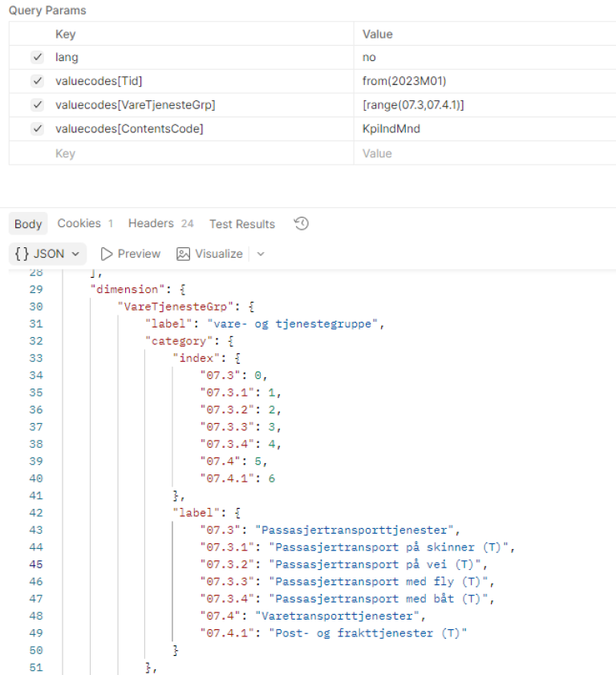Click the Visualize image icon

point(183,254)
